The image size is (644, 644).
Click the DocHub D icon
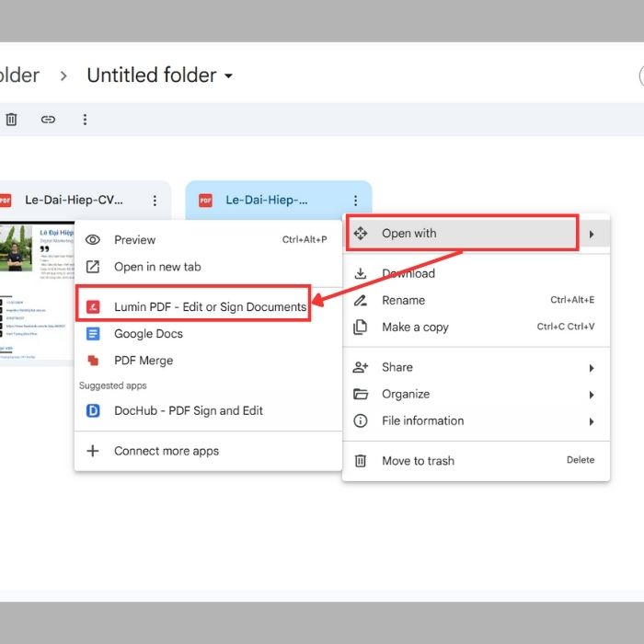pos(93,410)
